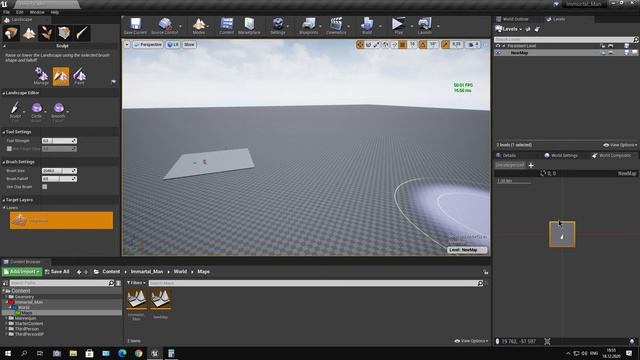Open the Blueprints toolbar menu
The height and width of the screenshot is (360, 640).
click(x=309, y=26)
